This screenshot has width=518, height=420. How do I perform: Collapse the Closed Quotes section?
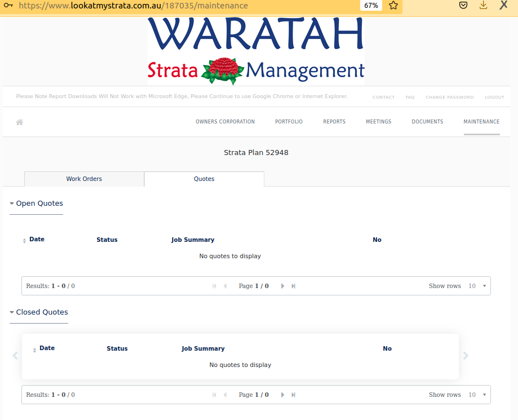coord(39,312)
